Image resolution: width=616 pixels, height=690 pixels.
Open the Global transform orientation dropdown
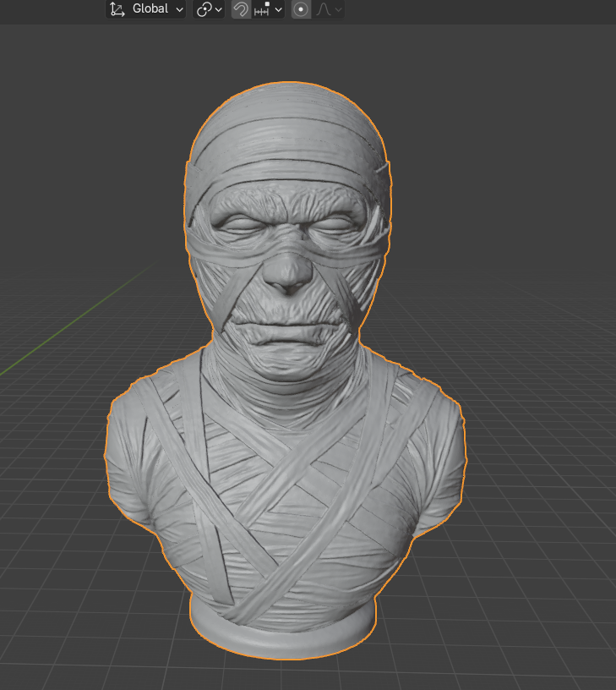click(145, 8)
